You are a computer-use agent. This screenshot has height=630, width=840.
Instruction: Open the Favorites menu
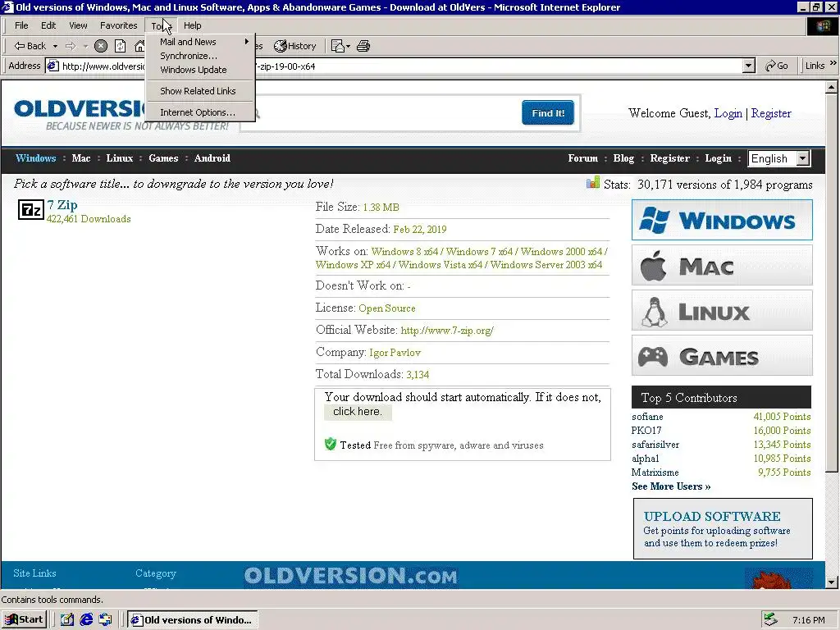coord(118,25)
